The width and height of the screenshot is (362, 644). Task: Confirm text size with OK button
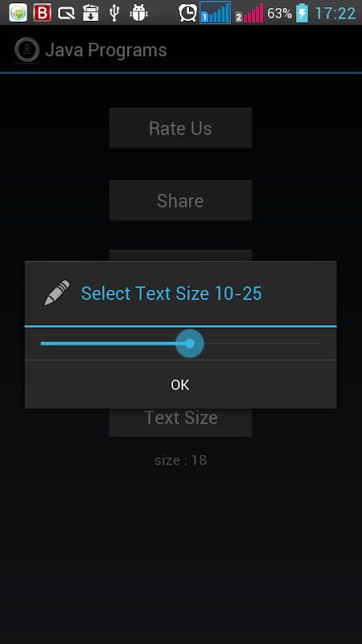pos(180,385)
